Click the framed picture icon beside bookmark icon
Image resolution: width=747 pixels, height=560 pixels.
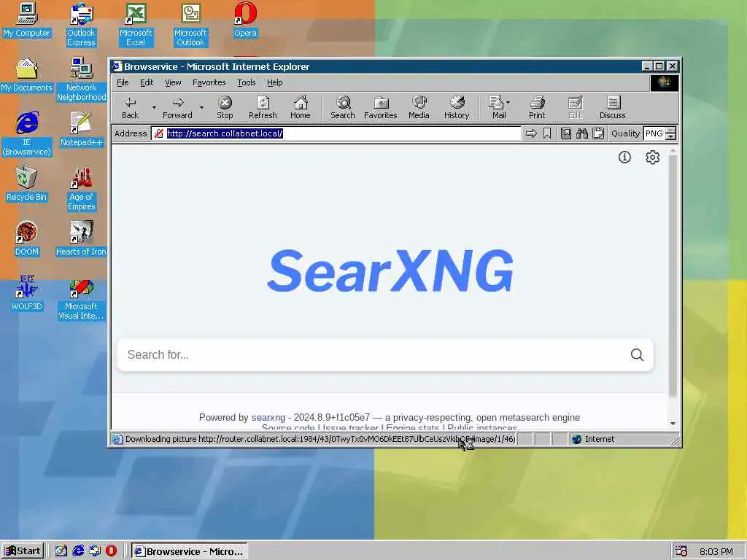point(566,134)
